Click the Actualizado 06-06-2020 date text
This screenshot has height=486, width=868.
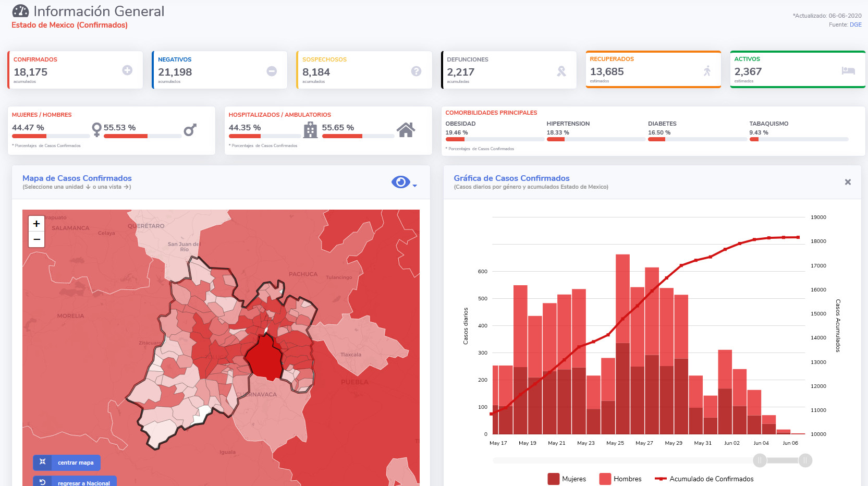point(827,16)
